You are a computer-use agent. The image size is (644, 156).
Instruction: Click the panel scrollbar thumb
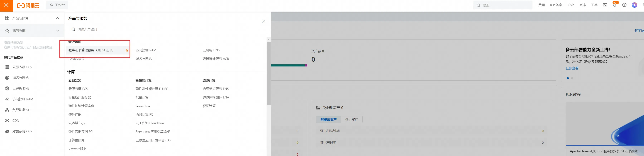pos(269,73)
